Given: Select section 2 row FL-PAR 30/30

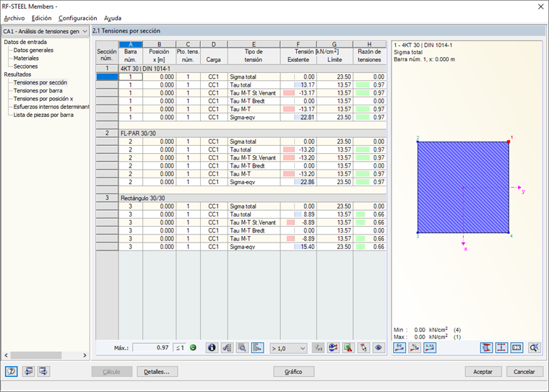Looking at the screenshot, I should tap(241, 134).
